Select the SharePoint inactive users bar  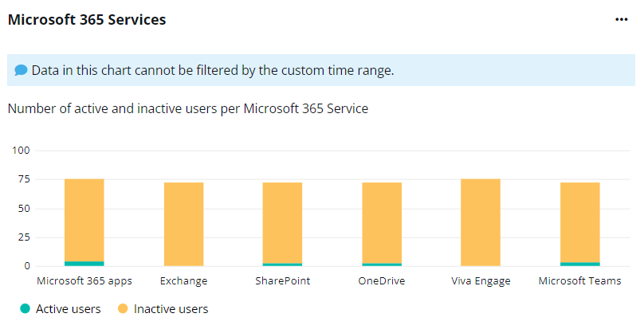pos(283,223)
